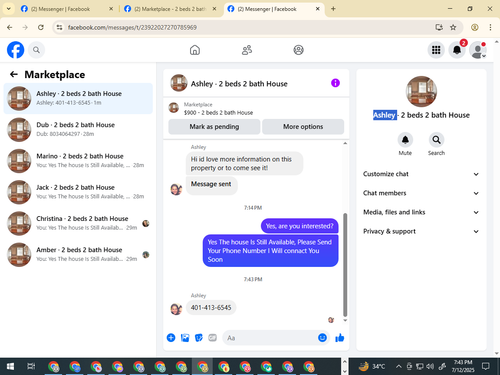Search in conversation with the magnifier icon
500x375 pixels.
[436, 140]
